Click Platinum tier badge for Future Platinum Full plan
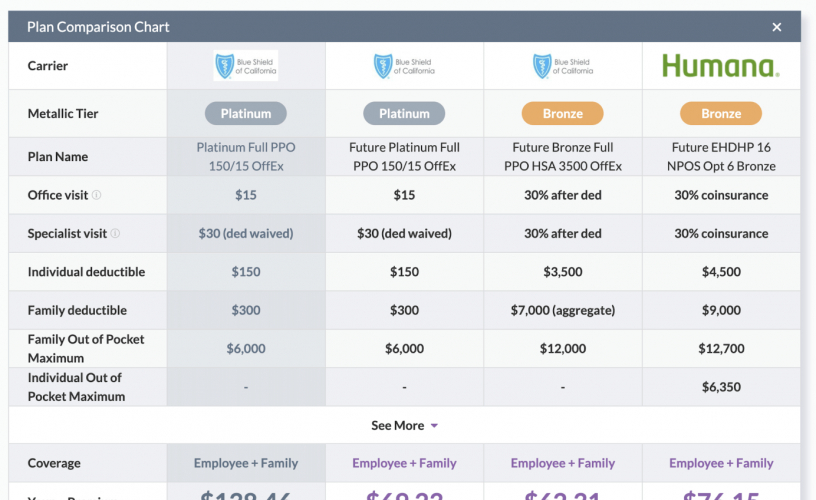Viewport: 816px width, 500px height. [404, 113]
